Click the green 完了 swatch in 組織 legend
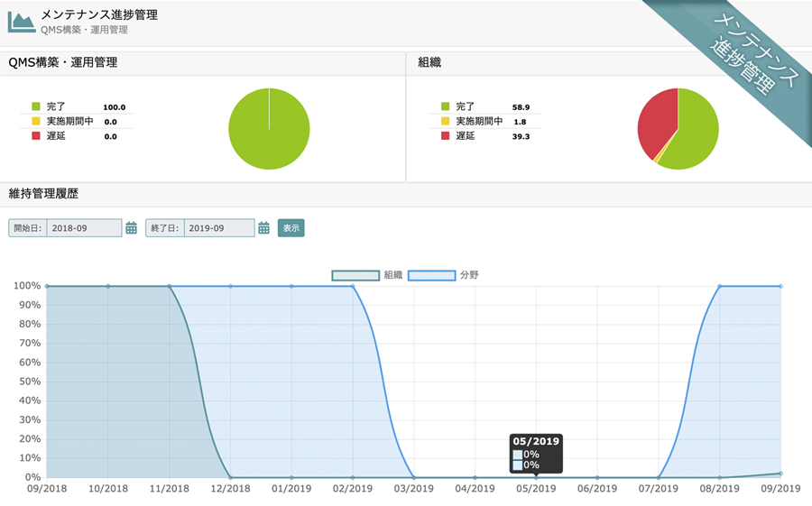 click(x=446, y=107)
